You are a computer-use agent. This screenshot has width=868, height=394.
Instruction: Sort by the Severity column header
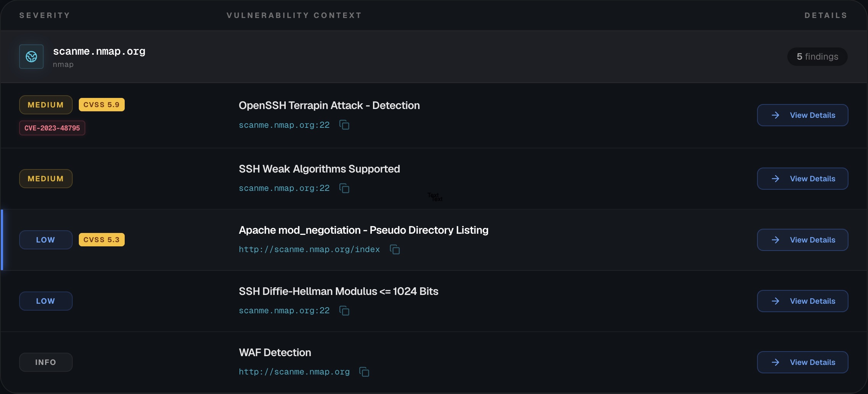45,15
